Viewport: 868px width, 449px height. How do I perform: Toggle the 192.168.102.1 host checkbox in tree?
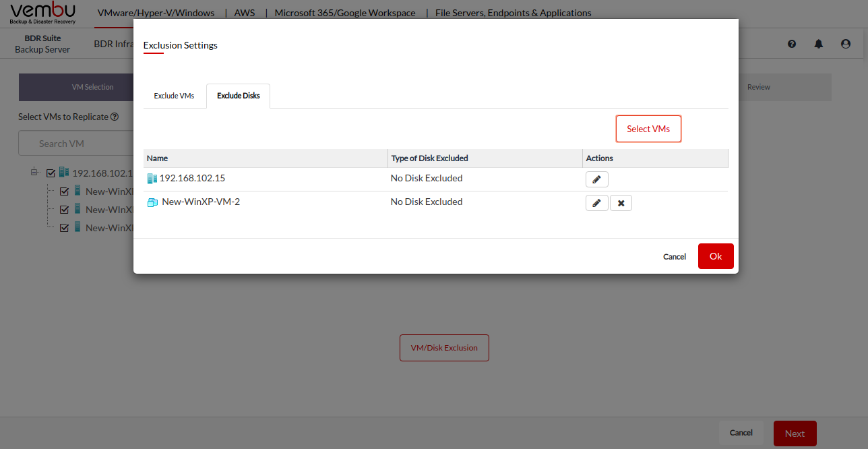pyautogui.click(x=51, y=173)
